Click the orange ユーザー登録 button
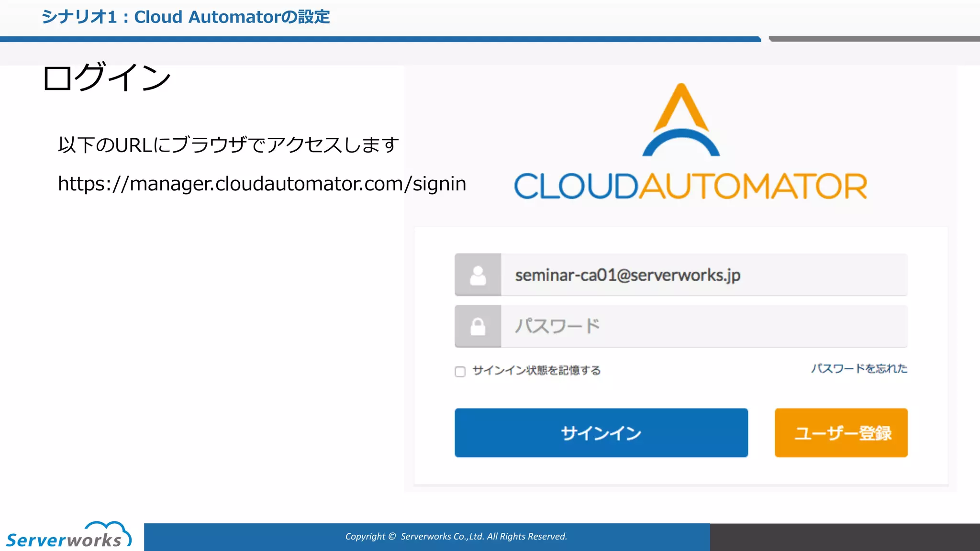Viewport: 980px width, 551px height. 841,433
